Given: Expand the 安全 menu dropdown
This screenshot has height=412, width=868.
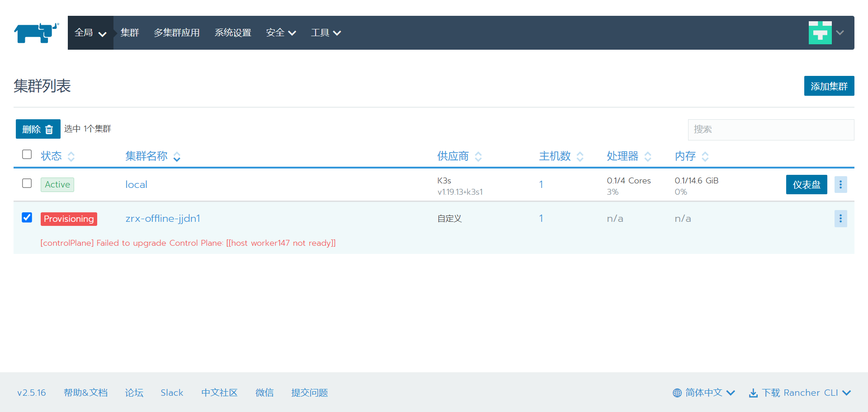Looking at the screenshot, I should [281, 33].
